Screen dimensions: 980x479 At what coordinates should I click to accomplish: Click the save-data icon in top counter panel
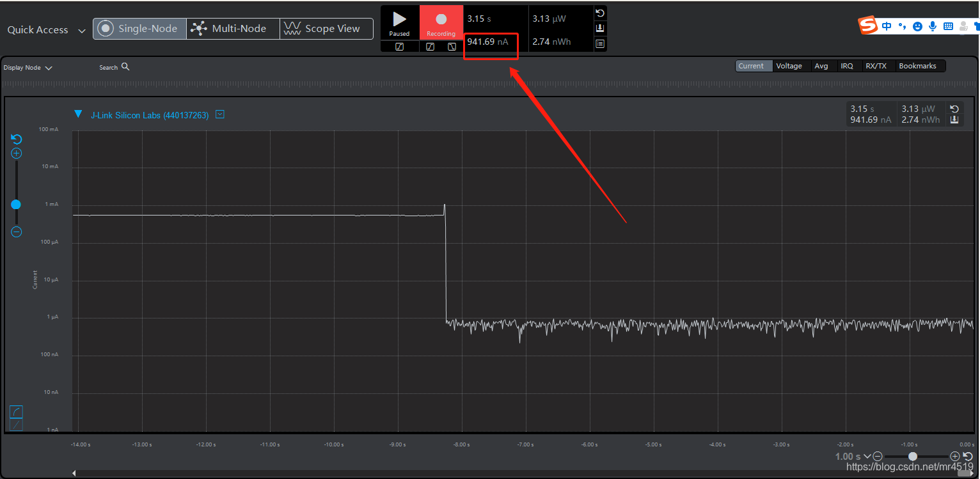(599, 29)
